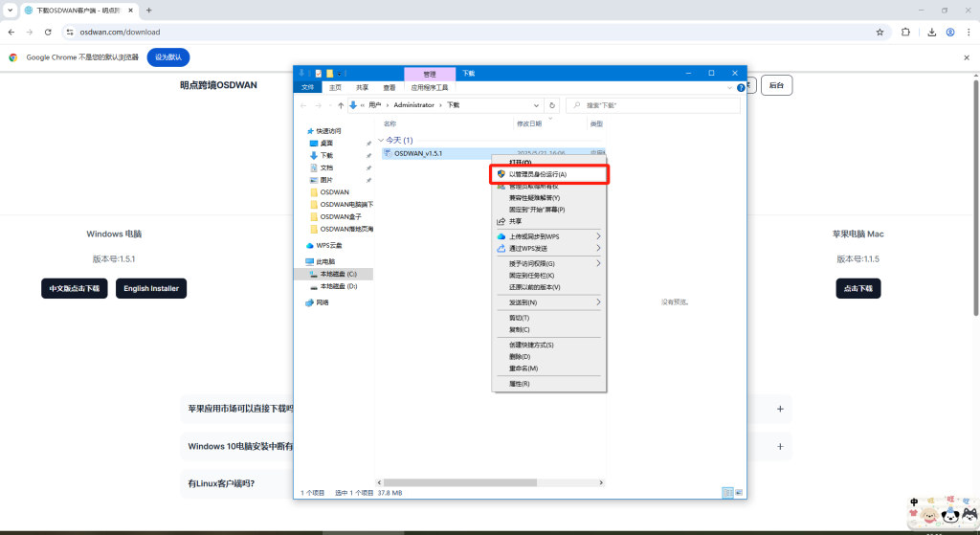Open the Explorer 查看 ribbon tab
The height and width of the screenshot is (535, 980).
(390, 87)
